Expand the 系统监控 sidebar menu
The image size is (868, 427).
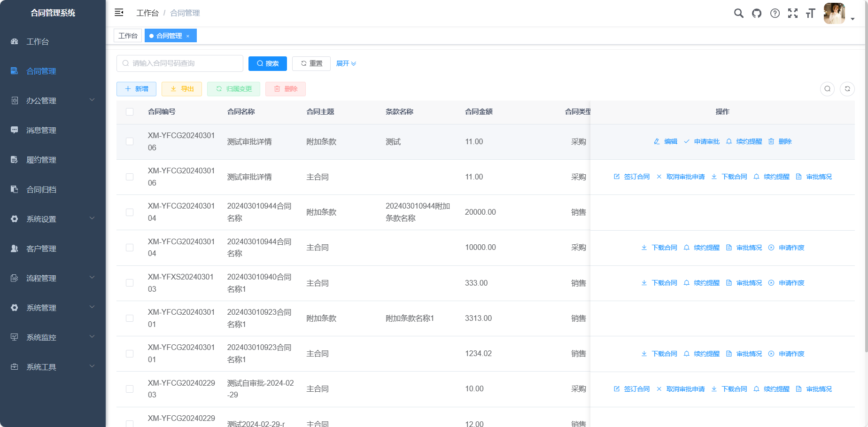click(53, 337)
